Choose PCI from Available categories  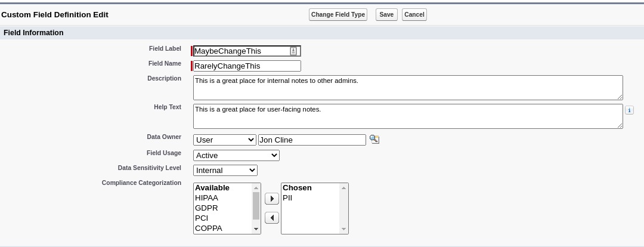tap(202, 218)
